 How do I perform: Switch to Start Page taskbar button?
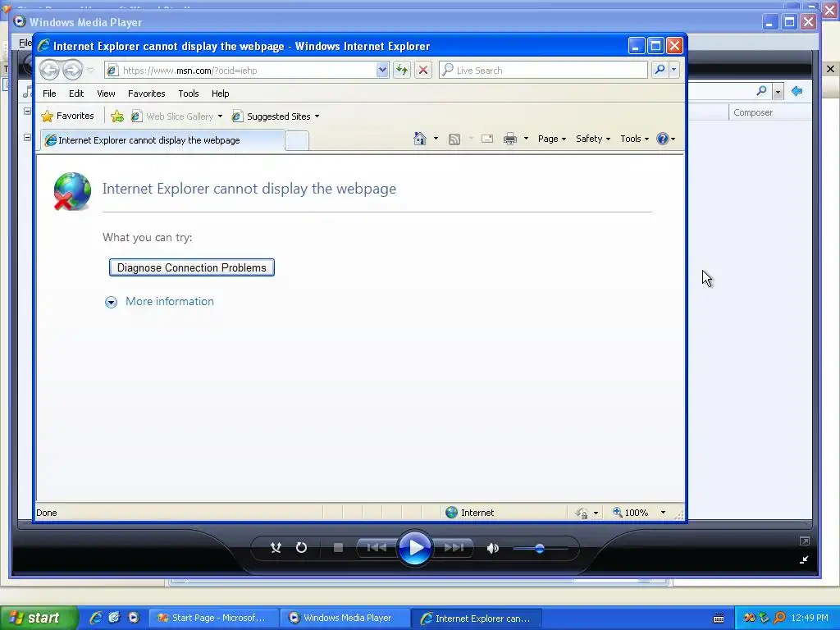(x=212, y=618)
